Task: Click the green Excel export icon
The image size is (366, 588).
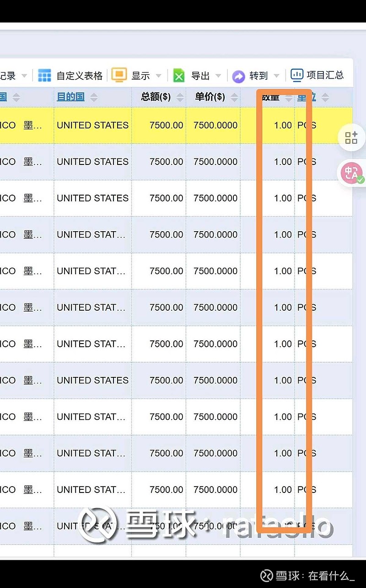Action: 179,75
